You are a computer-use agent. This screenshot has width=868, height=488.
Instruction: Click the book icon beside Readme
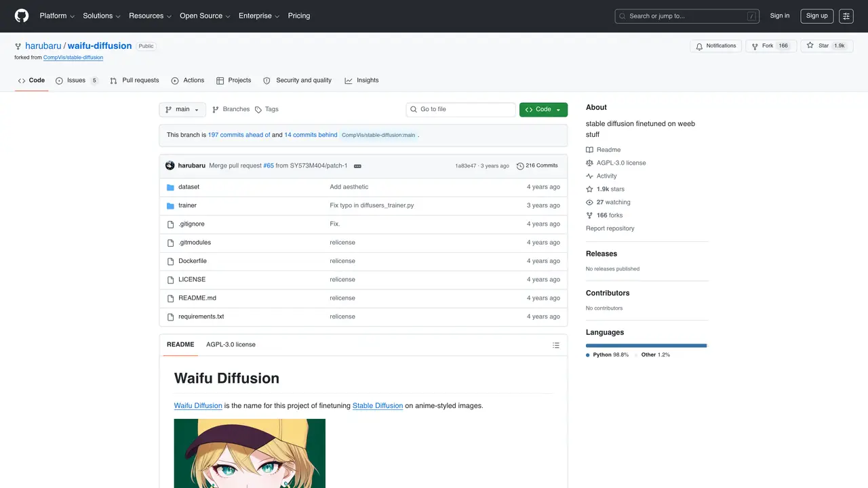[x=590, y=150]
